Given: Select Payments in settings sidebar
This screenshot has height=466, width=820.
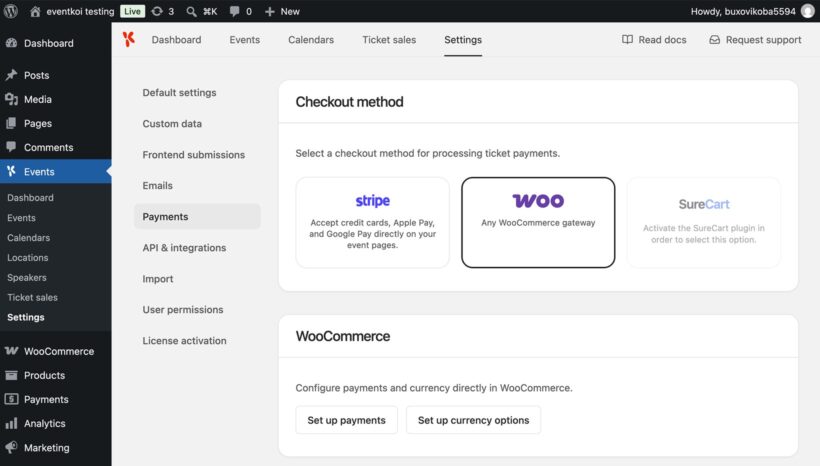Looking at the screenshot, I should pyautogui.click(x=197, y=217).
